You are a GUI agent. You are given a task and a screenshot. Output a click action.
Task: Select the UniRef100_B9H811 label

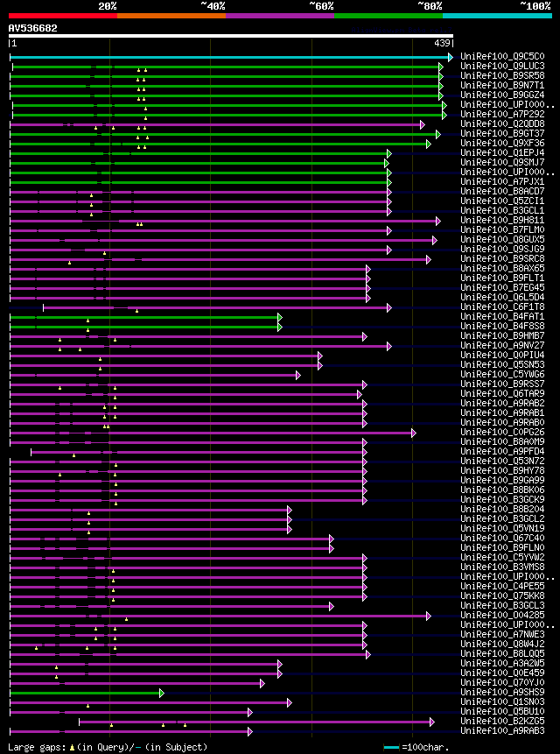502,220
